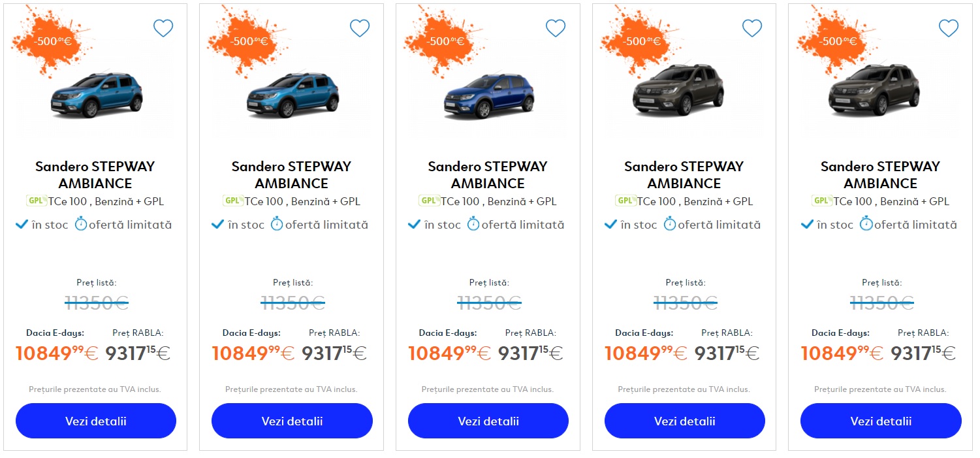Click the 10849€ Dacia E-days price, fourth card
The image size is (980, 458).
click(x=645, y=353)
